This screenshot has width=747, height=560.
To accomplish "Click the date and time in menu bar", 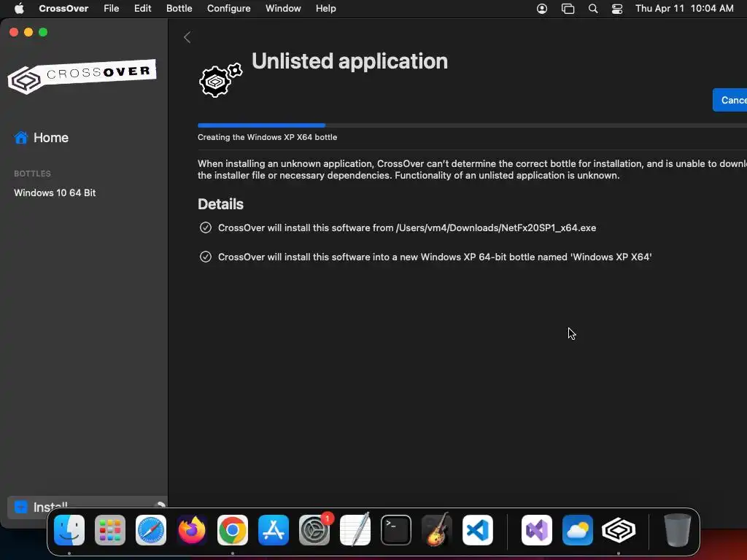I will tap(684, 9).
